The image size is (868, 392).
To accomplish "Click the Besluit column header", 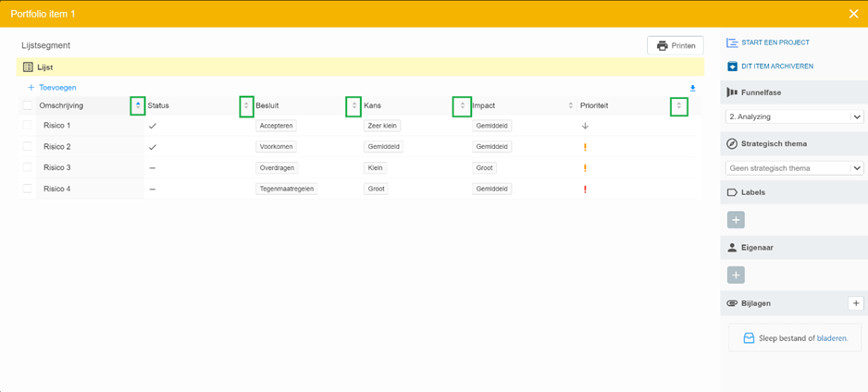I will pyautogui.click(x=267, y=105).
